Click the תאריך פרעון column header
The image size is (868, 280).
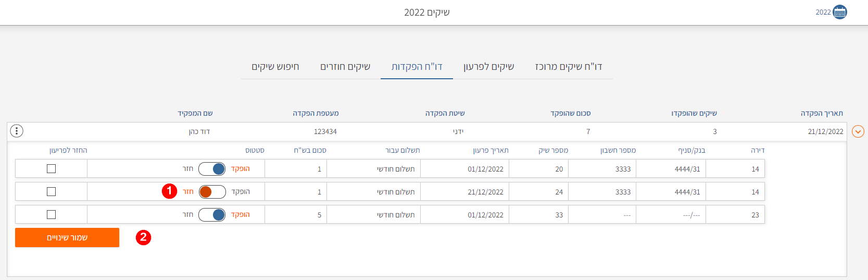pos(490,150)
